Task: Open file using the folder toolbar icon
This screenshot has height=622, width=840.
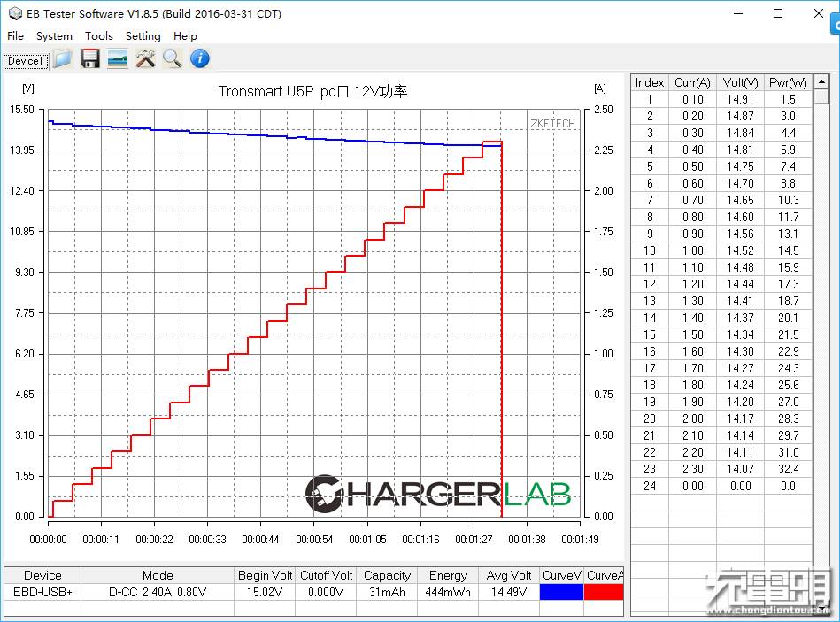Action: [62, 58]
